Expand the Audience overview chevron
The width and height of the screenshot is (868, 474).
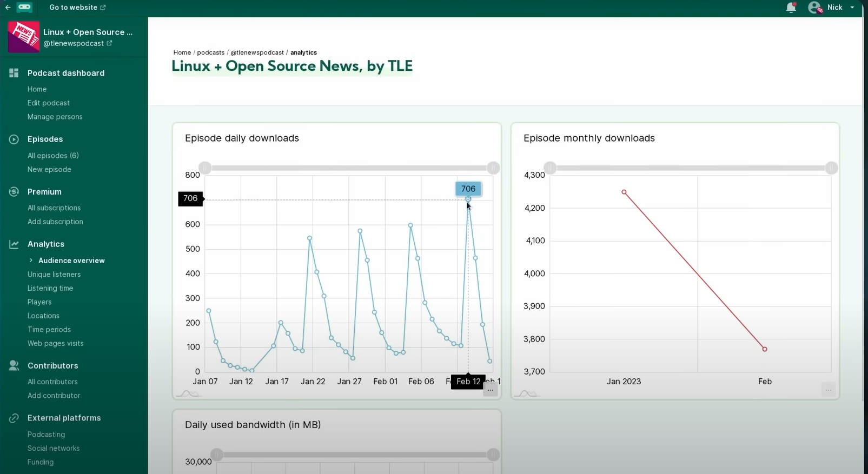tap(31, 261)
